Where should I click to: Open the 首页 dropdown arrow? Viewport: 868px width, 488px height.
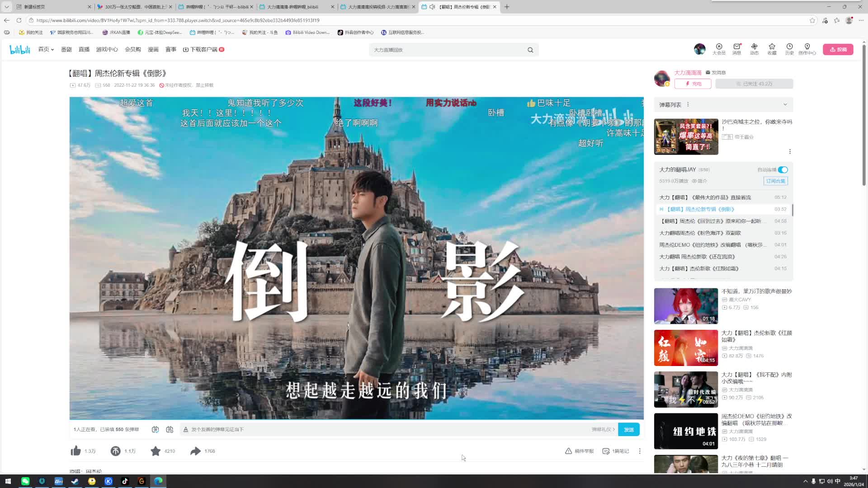tap(52, 49)
